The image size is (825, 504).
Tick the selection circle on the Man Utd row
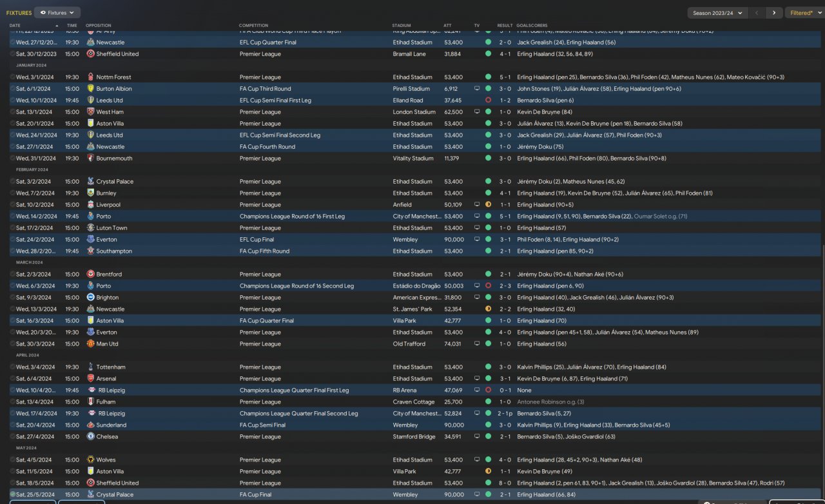pyautogui.click(x=12, y=344)
